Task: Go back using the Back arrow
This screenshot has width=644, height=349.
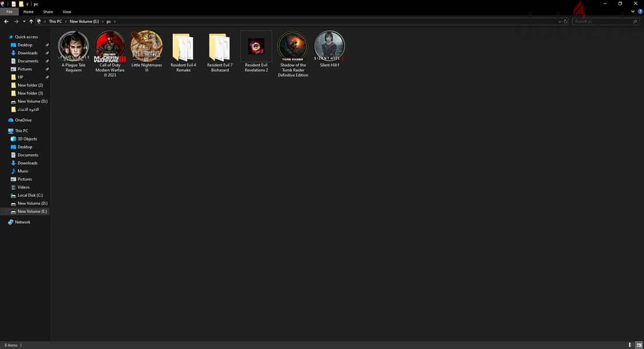Action: click(6, 22)
